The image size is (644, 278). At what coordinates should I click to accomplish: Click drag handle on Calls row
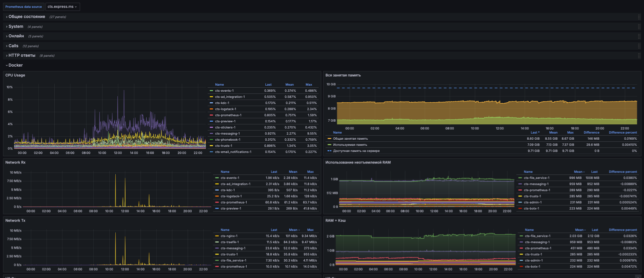tap(639, 46)
